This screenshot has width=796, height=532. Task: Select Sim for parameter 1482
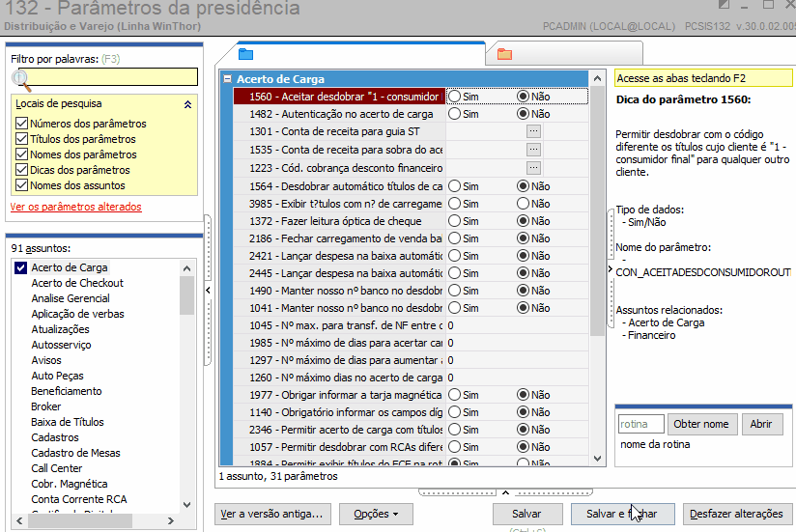pos(454,114)
